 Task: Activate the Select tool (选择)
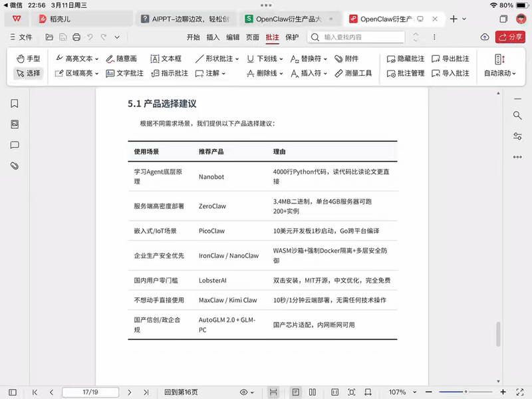[29, 73]
